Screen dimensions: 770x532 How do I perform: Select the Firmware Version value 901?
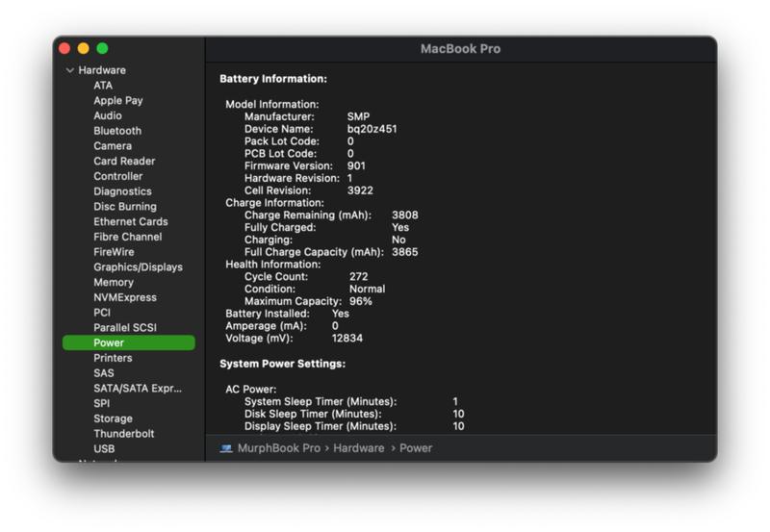(356, 165)
